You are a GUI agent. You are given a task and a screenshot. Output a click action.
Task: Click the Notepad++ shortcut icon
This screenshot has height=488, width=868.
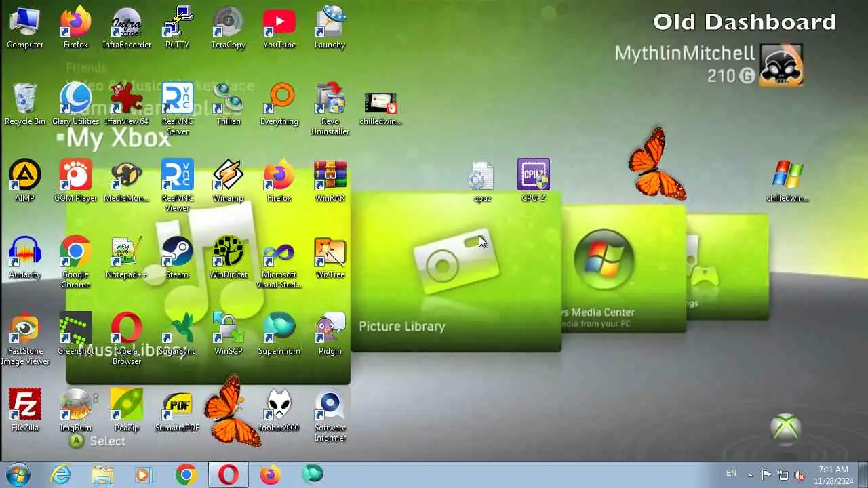tap(127, 258)
